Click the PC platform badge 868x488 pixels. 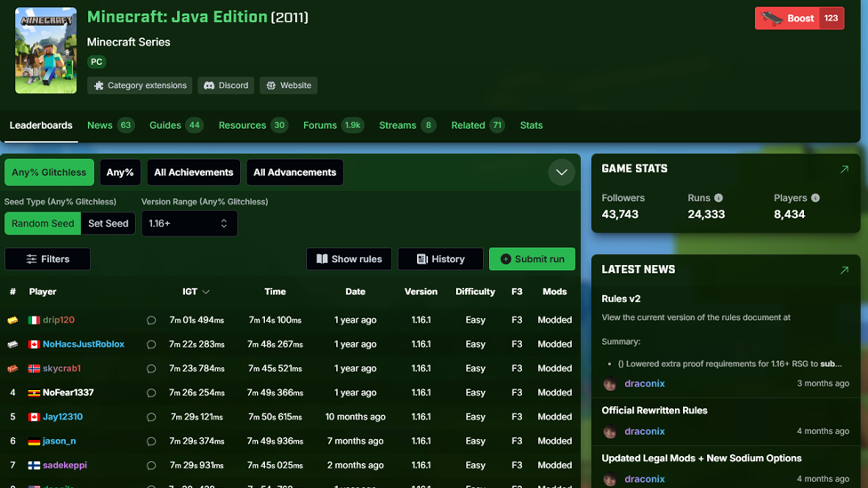coord(96,62)
